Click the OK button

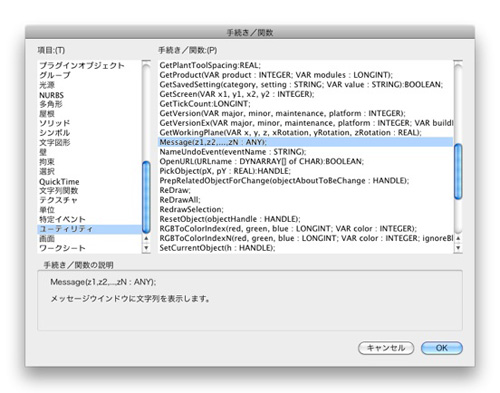coord(442,348)
